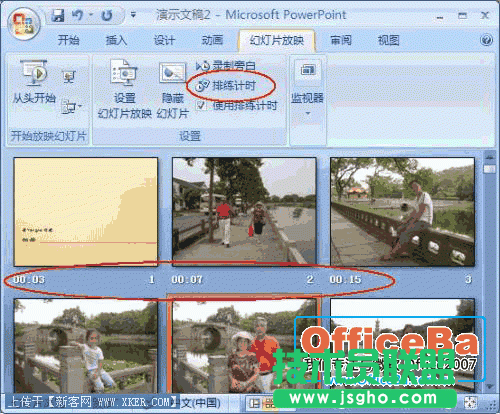500x414 pixels.
Task: Open PowerPoint help
Action: [x=486, y=40]
